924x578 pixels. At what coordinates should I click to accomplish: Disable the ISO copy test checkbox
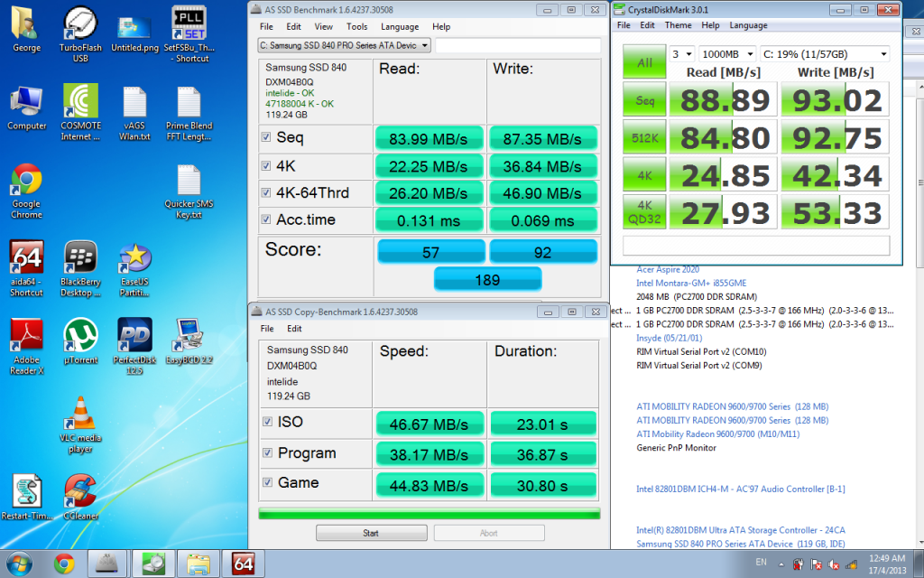click(266, 422)
